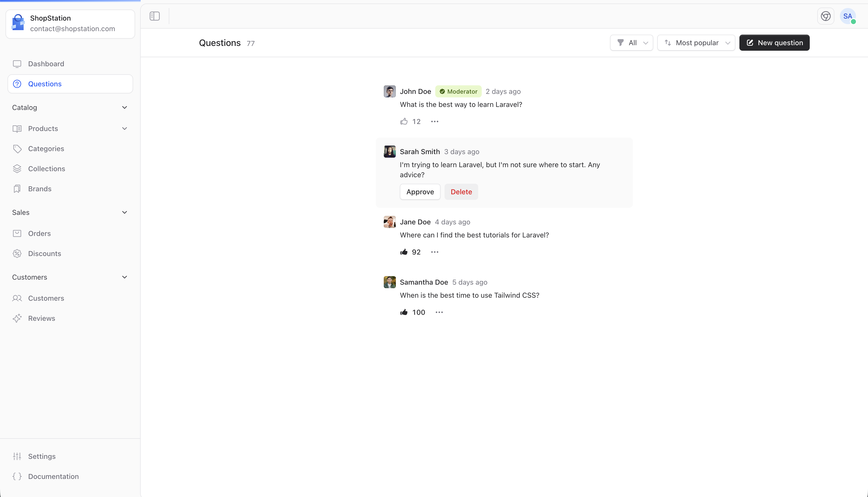Click 'What is the best way to learn Laravel?'
868x497 pixels.
tap(461, 104)
